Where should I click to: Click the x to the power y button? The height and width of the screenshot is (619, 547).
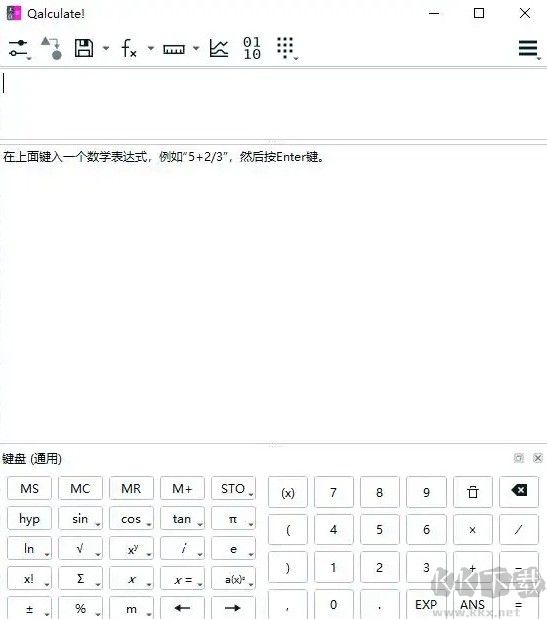click(131, 548)
